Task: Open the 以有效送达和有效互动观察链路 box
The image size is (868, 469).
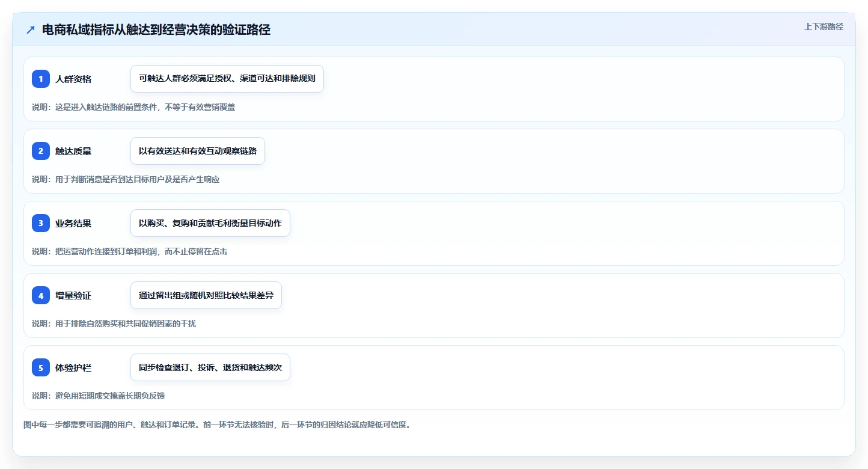Action: pyautogui.click(x=198, y=151)
